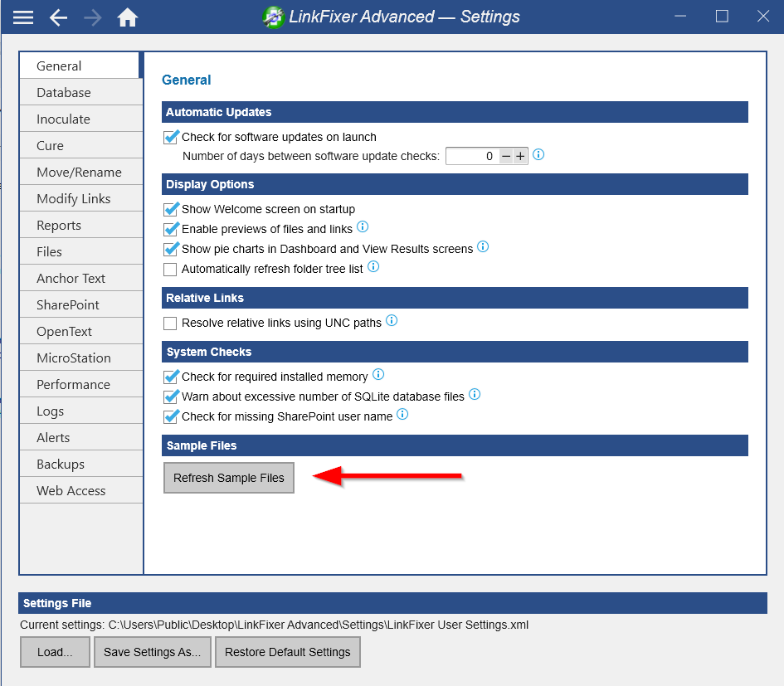The width and height of the screenshot is (784, 686).
Task: Click the Automatic Updates section header
Action: click(455, 112)
